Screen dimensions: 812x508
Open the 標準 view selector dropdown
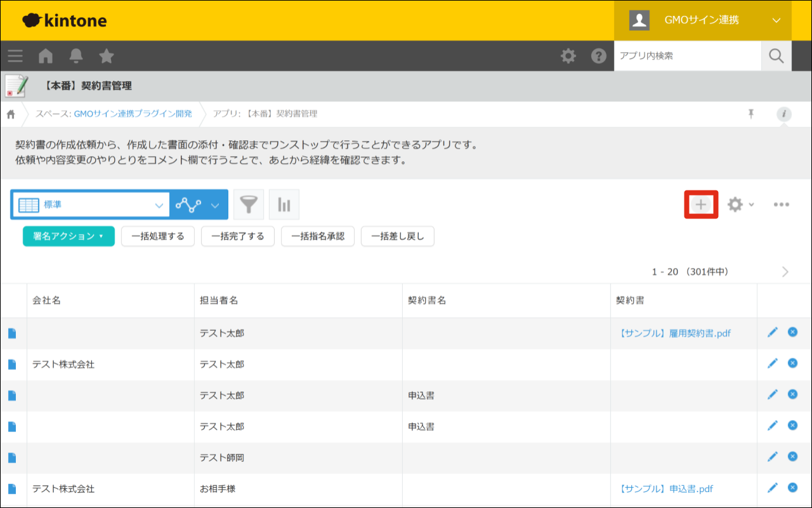click(x=91, y=205)
